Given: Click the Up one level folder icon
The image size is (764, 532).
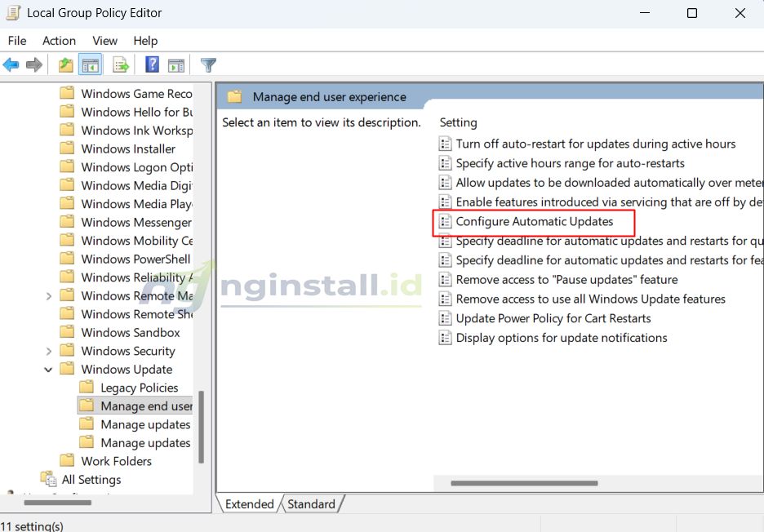Looking at the screenshot, I should 64,64.
